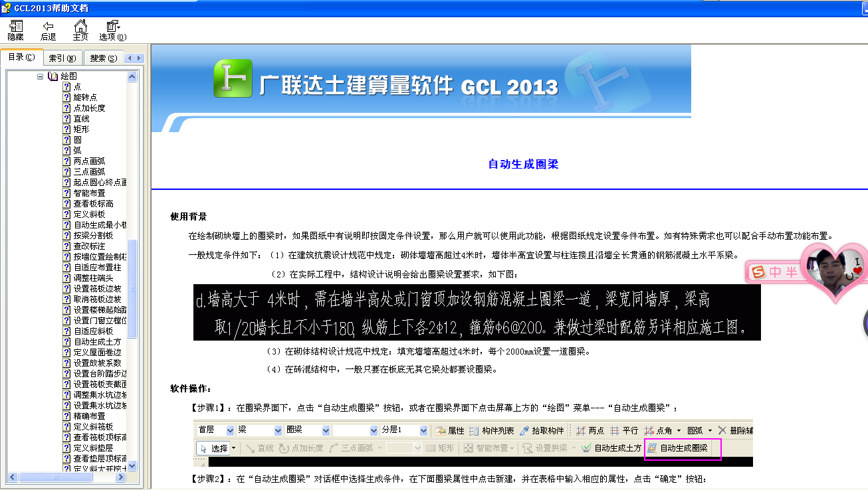Screen dimensions: 868x490
Task: Click the icon beside 设置台阶踏步边 entry
Action: pyautogui.click(x=66, y=374)
